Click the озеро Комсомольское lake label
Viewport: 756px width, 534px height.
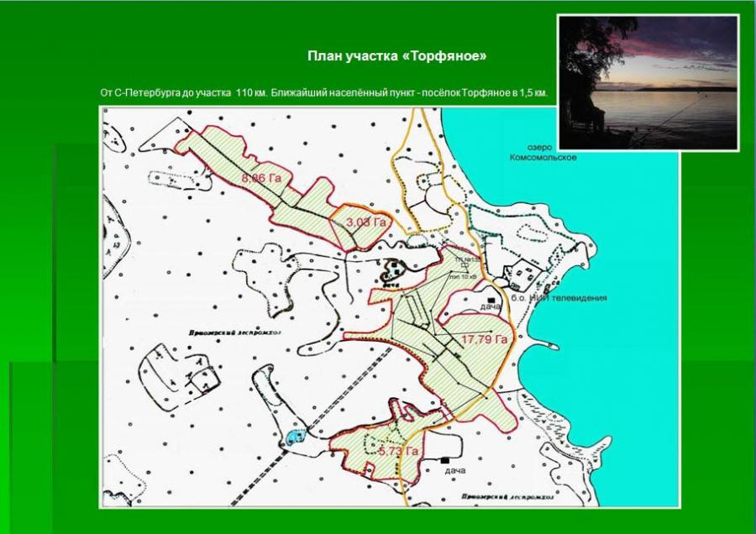click(543, 153)
